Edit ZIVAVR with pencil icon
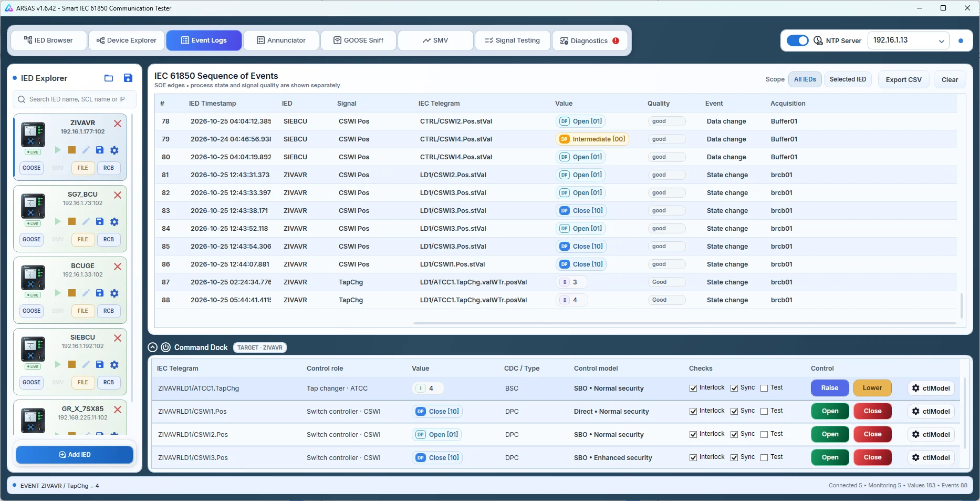This screenshot has width=980, height=501. point(86,150)
